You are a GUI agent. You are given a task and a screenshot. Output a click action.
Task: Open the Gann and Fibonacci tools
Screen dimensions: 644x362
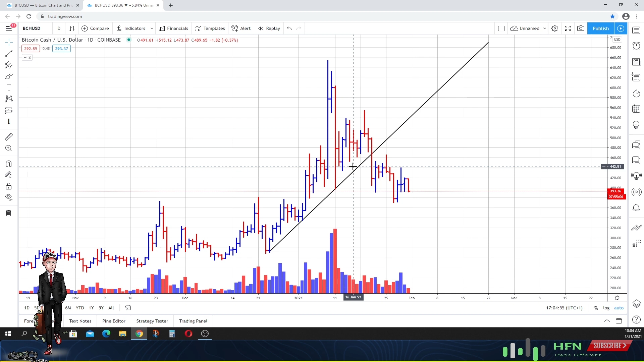pyautogui.click(x=9, y=65)
